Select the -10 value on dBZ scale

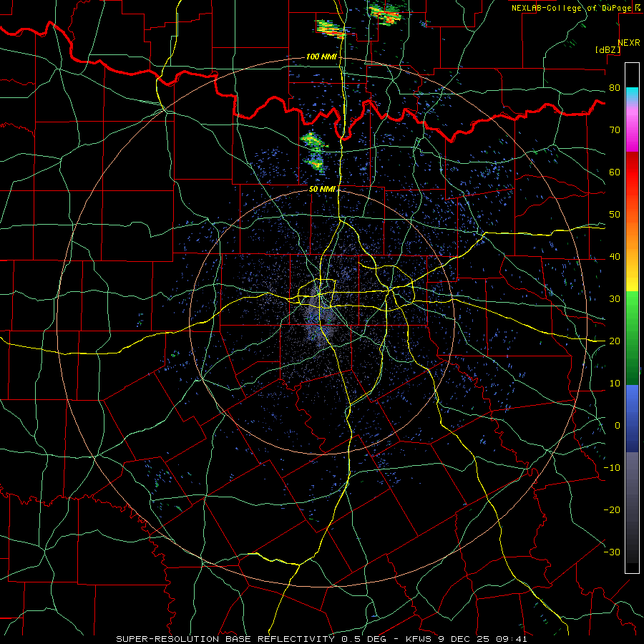(x=612, y=468)
